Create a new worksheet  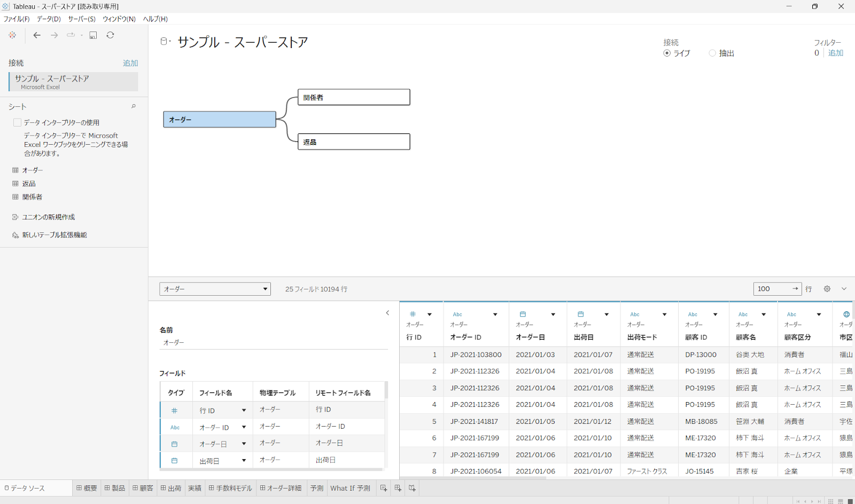[384, 488]
